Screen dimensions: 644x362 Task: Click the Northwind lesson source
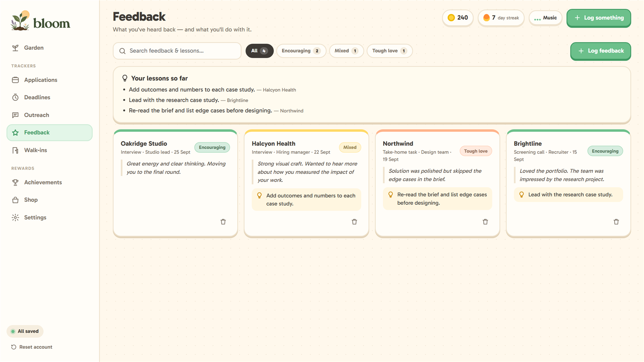[292, 111]
